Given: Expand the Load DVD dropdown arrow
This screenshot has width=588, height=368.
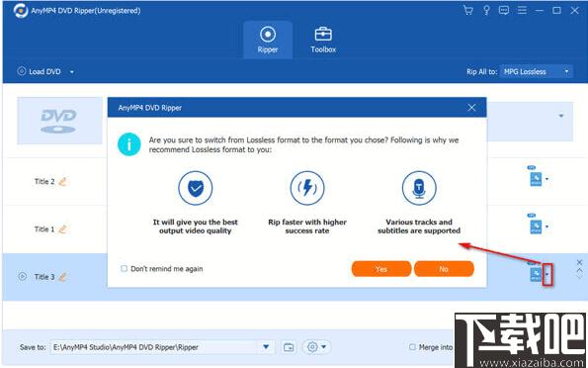Looking at the screenshot, I should tap(71, 72).
